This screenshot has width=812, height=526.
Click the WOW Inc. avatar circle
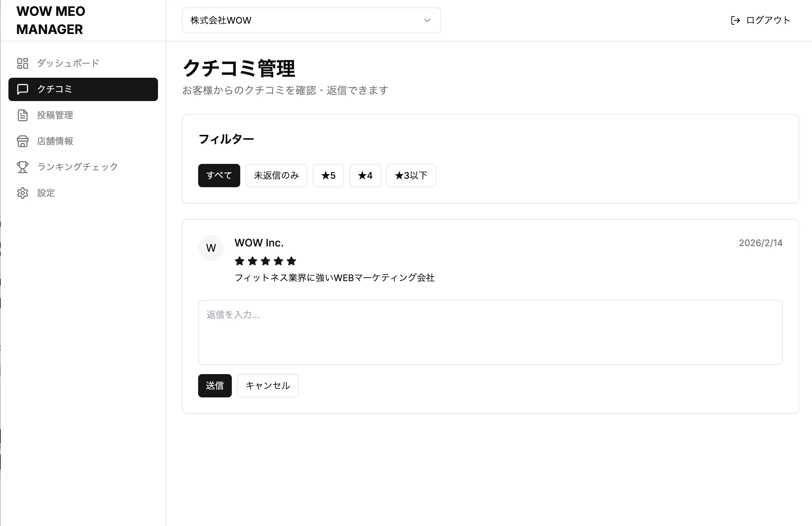tap(211, 248)
